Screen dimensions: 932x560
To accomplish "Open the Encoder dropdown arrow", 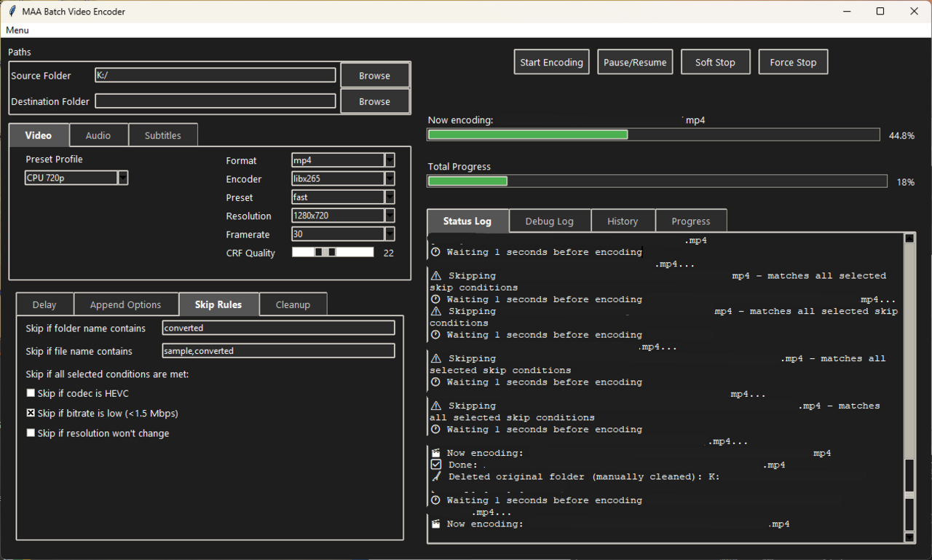I will click(390, 179).
